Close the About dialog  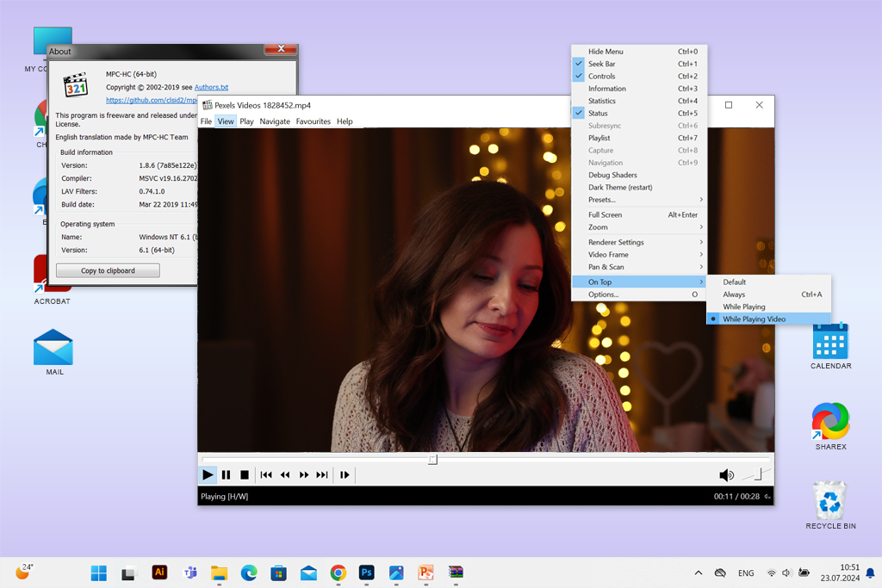(281, 49)
